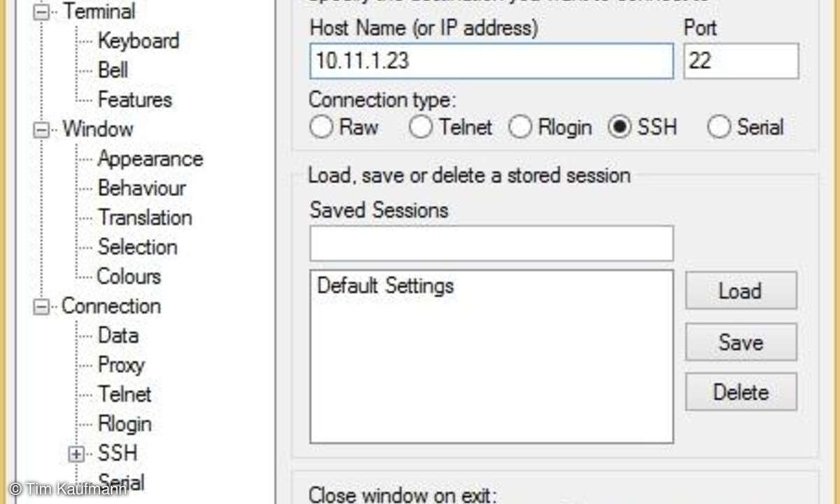Click the Host Name input field
The image size is (840, 504).
click(x=491, y=61)
